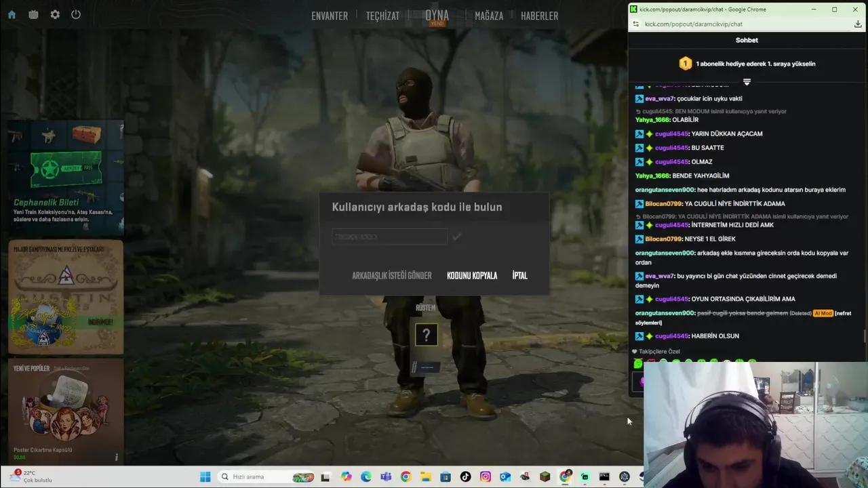Open Microsoft Edge from the taskbar

(x=366, y=476)
